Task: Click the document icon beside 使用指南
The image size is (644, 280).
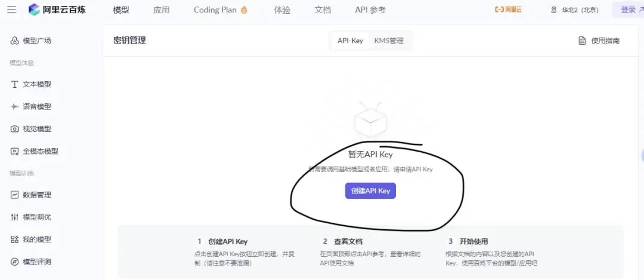Action: pyautogui.click(x=582, y=41)
